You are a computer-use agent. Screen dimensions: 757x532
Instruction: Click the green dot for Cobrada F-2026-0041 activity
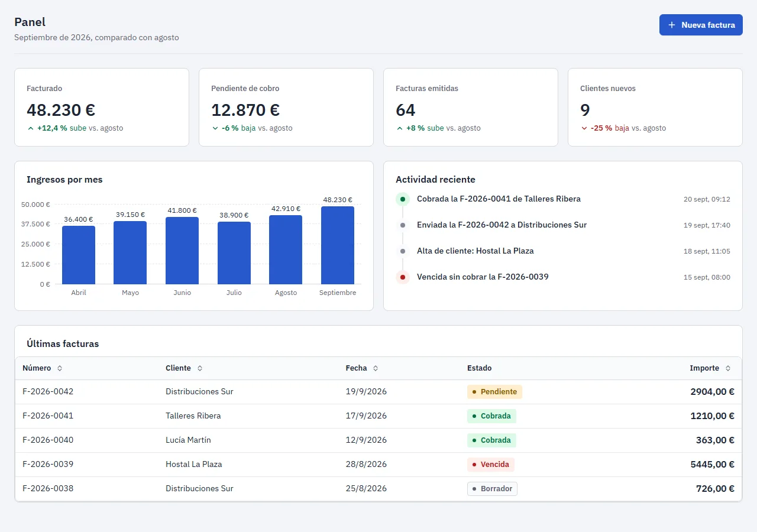403,199
